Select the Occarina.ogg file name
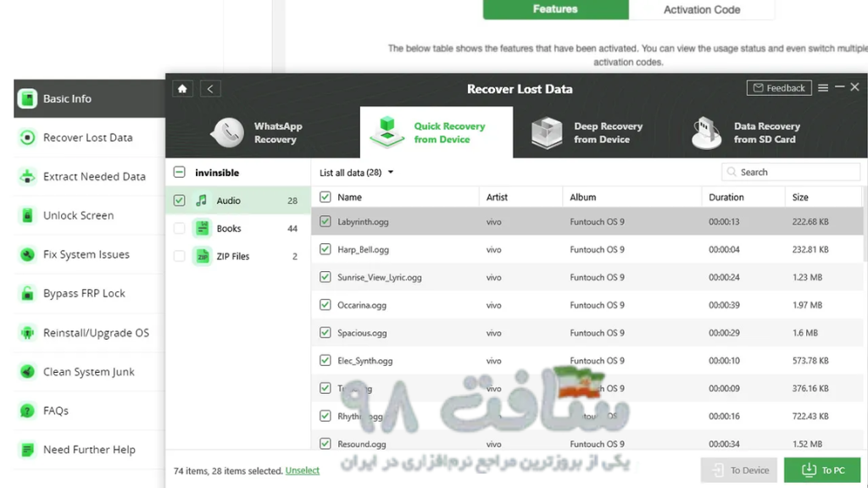This screenshot has height=488, width=868. pyautogui.click(x=362, y=305)
